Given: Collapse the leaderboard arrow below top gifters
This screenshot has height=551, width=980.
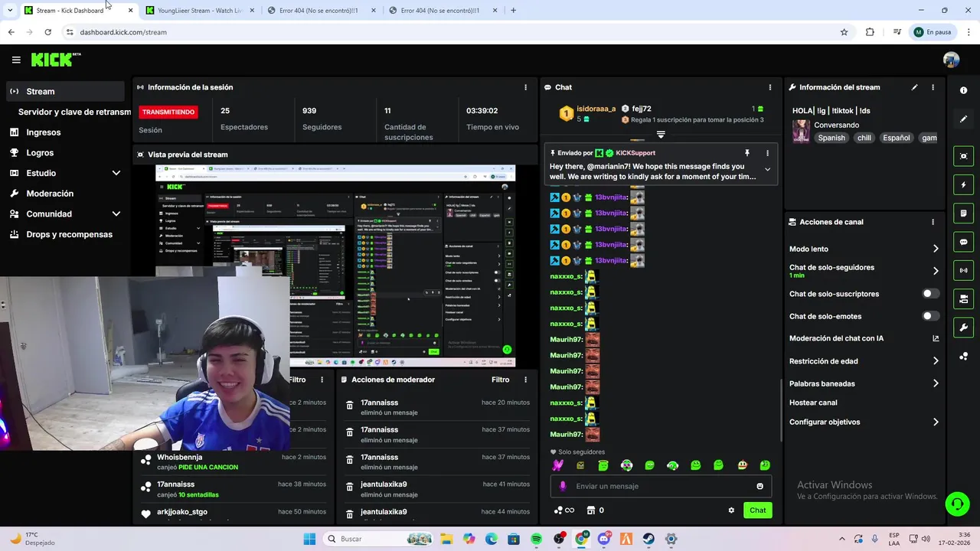Looking at the screenshot, I should [661, 135].
